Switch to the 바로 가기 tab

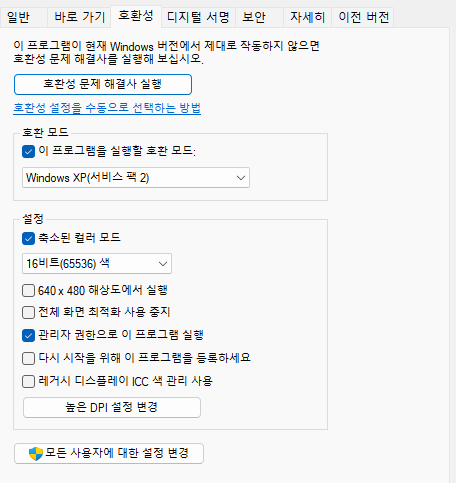79,17
